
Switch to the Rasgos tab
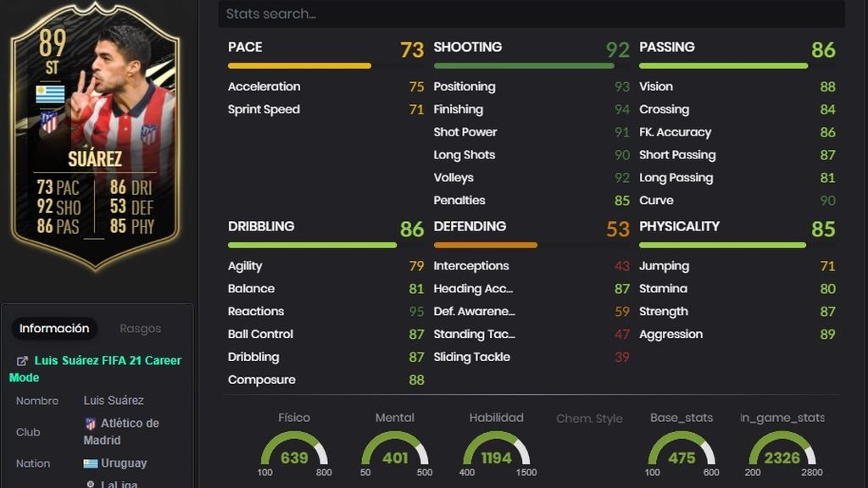click(140, 329)
